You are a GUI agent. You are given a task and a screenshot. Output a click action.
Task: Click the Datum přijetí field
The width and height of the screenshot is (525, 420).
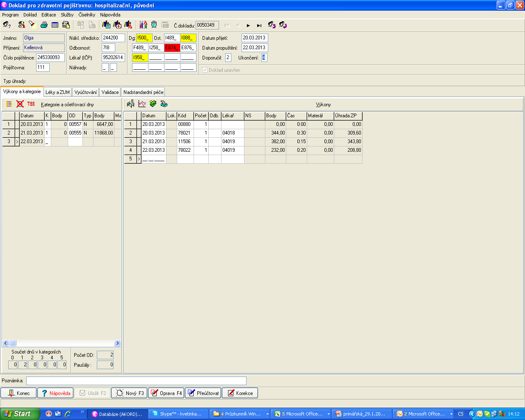pyautogui.click(x=255, y=38)
